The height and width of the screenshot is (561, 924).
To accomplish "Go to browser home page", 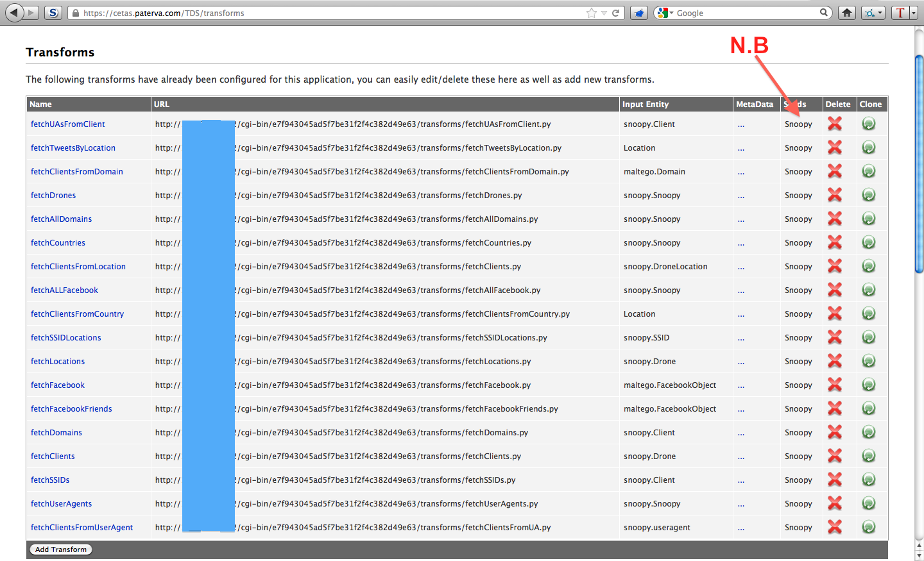I will pyautogui.click(x=847, y=13).
